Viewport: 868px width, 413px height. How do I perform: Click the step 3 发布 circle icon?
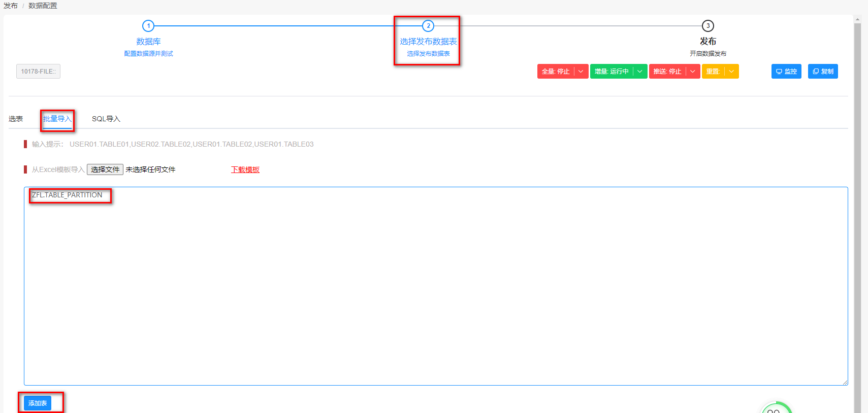click(708, 26)
